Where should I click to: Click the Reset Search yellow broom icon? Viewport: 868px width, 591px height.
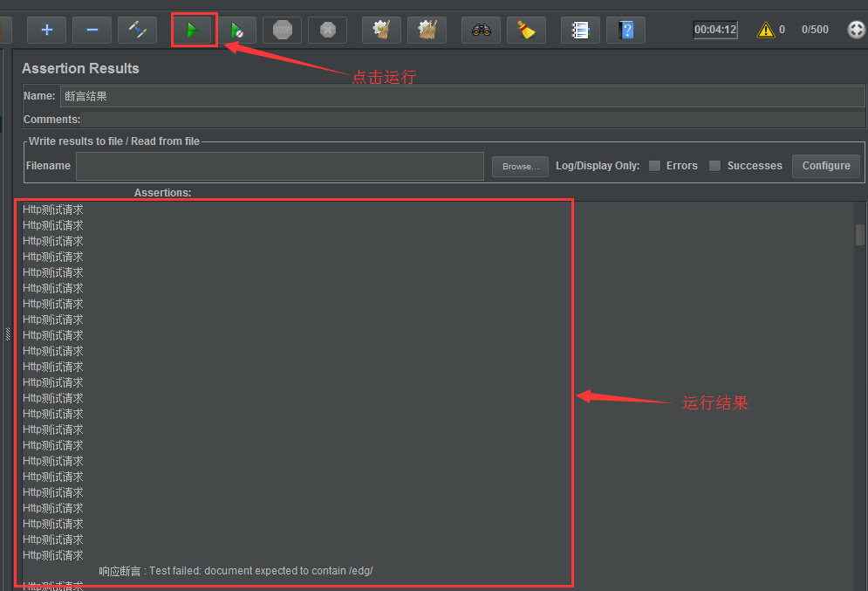526,30
